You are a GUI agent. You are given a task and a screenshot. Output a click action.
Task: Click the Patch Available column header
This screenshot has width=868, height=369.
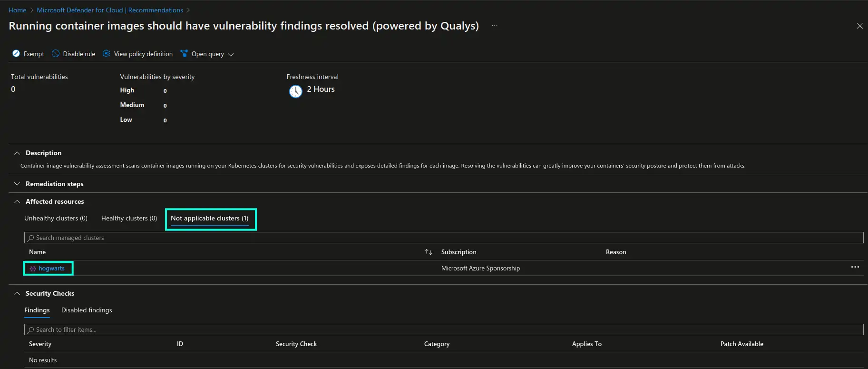(742, 344)
